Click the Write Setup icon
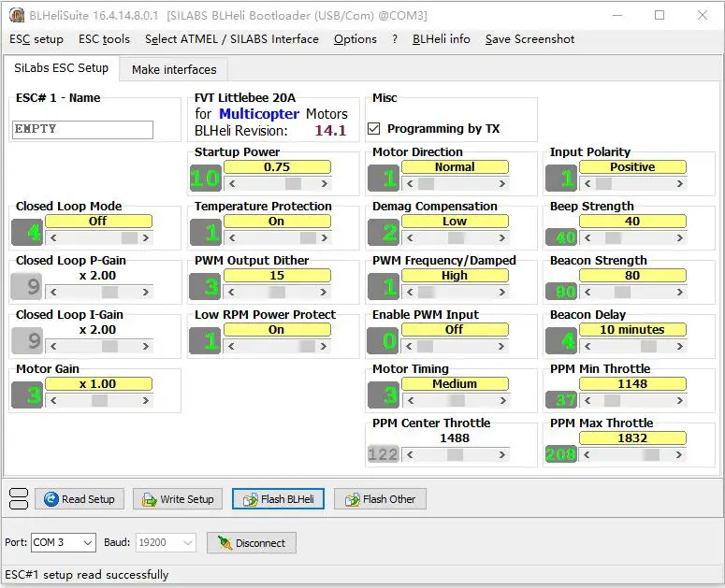This screenshot has width=725, height=588. (150, 499)
